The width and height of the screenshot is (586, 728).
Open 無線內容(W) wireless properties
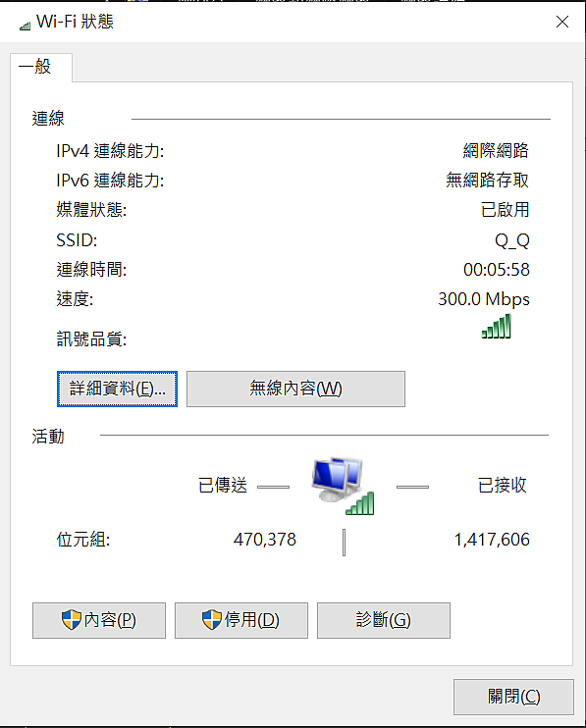point(295,389)
